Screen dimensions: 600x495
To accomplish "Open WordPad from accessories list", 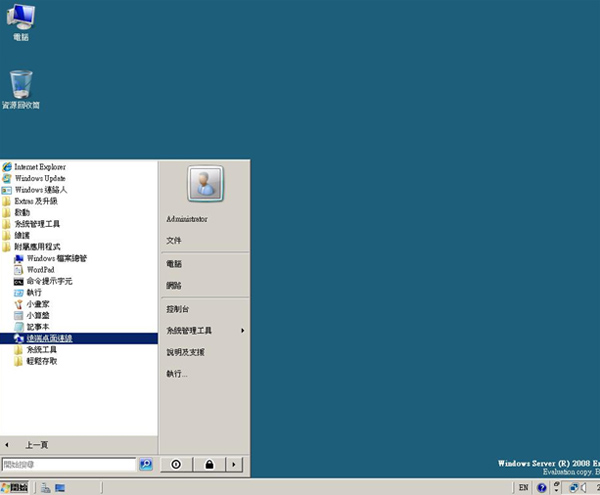I will click(x=40, y=270).
